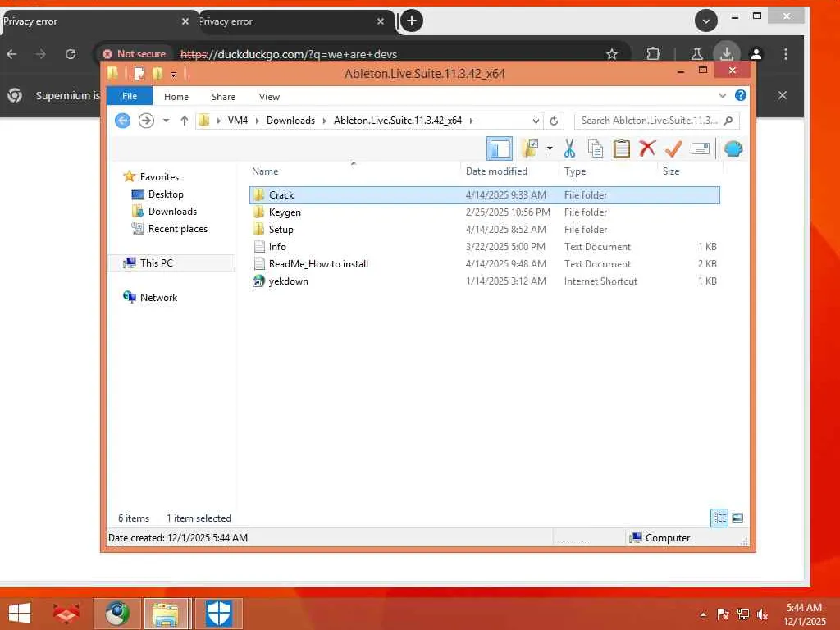Click Explorer's Forward arrow button
This screenshot has height=630, width=840.
click(x=146, y=121)
